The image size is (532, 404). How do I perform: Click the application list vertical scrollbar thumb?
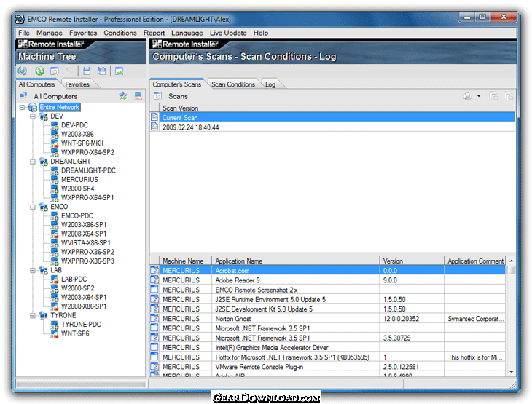[512, 270]
